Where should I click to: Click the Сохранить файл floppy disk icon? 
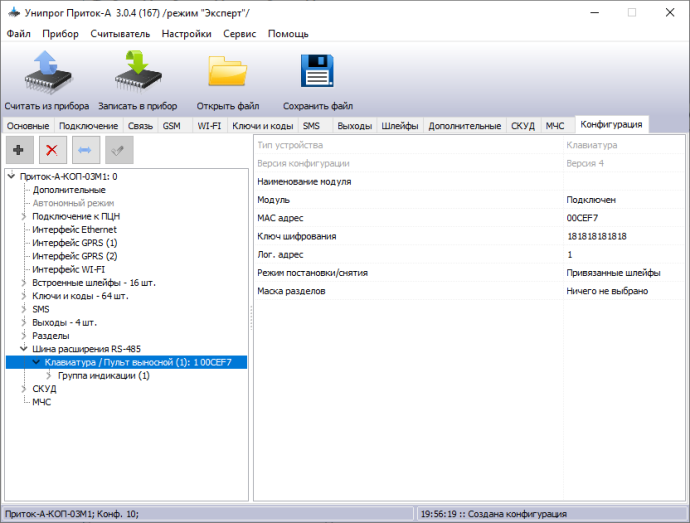(x=317, y=74)
